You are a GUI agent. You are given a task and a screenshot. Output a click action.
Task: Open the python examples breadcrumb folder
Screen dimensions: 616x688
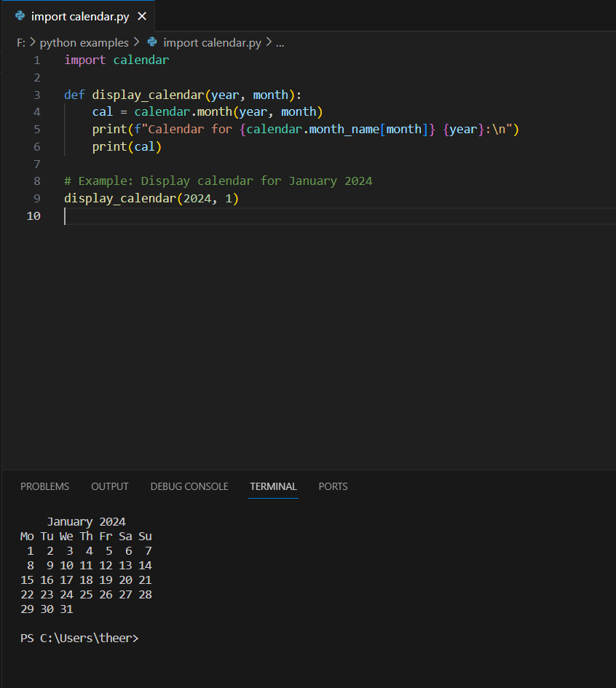coord(84,43)
